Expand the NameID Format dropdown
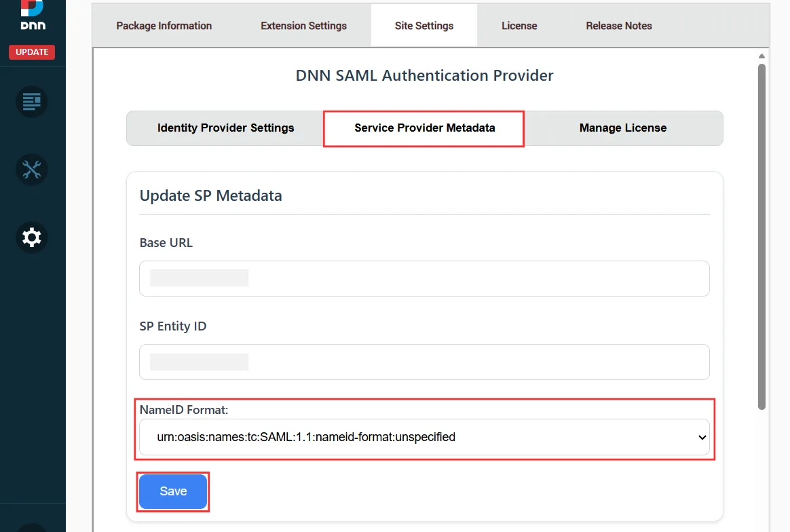This screenshot has width=790, height=532. pos(424,437)
